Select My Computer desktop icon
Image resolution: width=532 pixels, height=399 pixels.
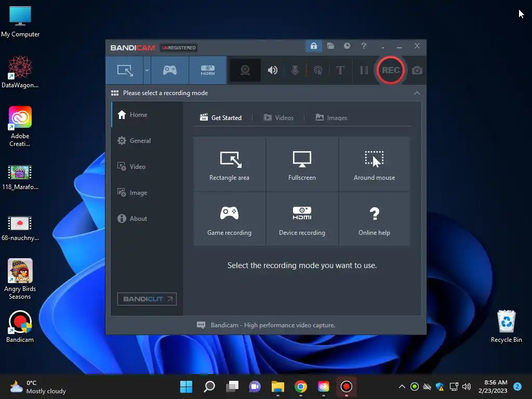coord(20,22)
